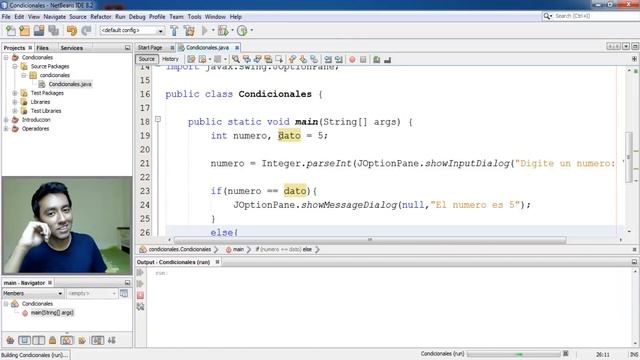Viewport: 640px width, 360px height.
Task: Click the Undo arrow in main toolbar
Action: click(x=72, y=31)
